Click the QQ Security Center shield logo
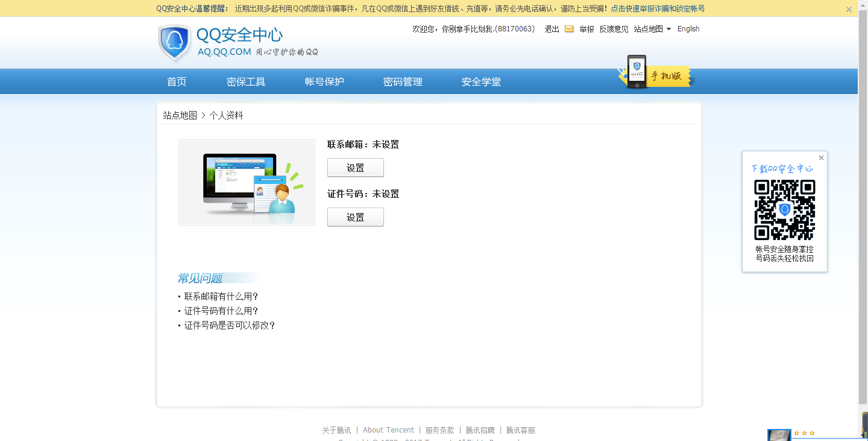Screen dimensions: 868x441 (175, 43)
